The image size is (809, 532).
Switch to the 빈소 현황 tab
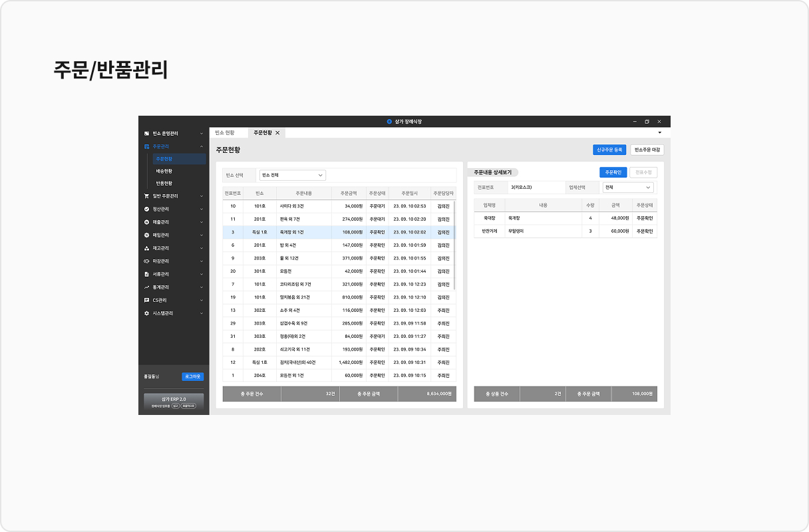pos(226,133)
